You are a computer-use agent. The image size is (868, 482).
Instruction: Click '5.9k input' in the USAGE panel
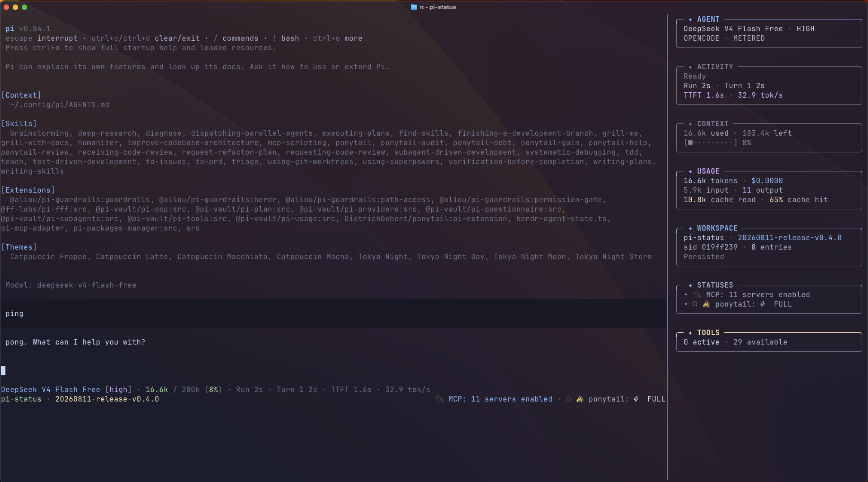pos(706,190)
